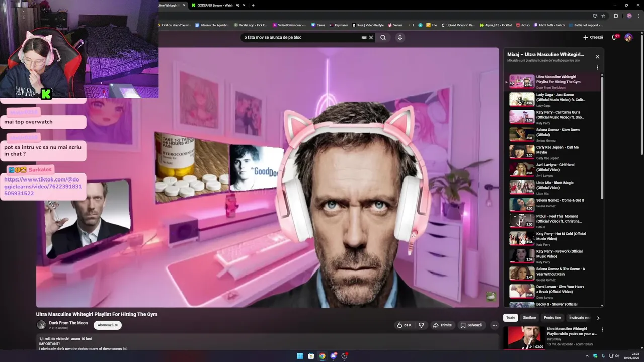Image resolution: width=644 pixels, height=362 pixels.
Task: Close the Ultra Masculine Whitegirl tab
Action: (x=184, y=5)
